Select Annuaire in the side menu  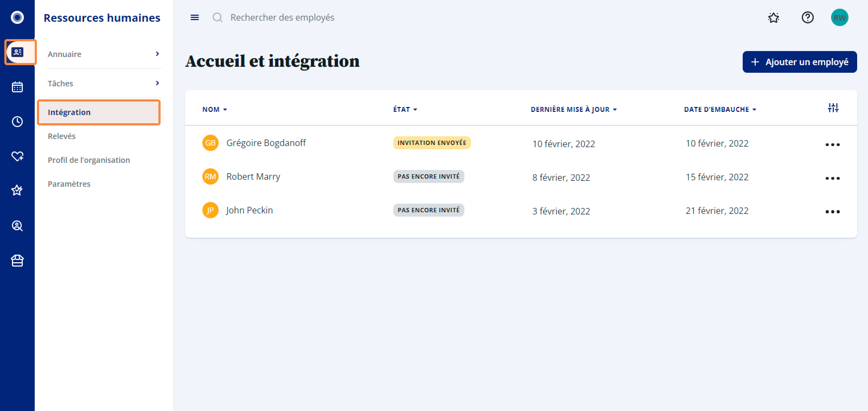pos(104,54)
